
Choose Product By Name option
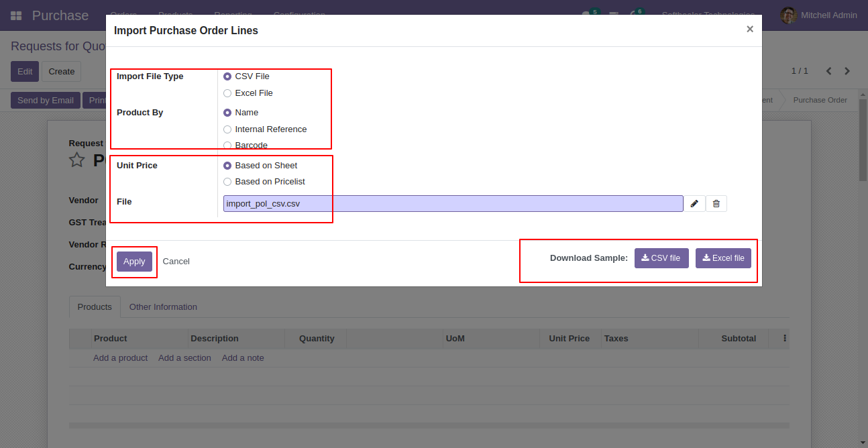tap(227, 113)
